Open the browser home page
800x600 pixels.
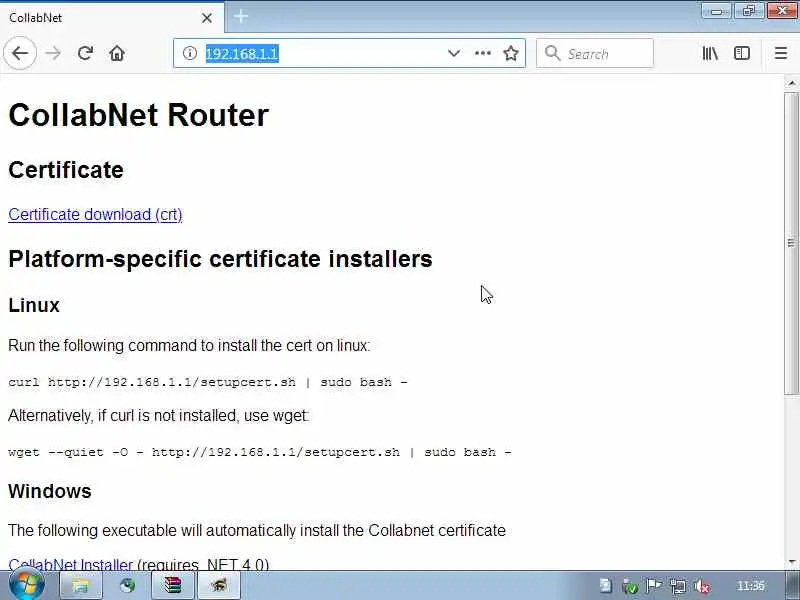click(117, 53)
